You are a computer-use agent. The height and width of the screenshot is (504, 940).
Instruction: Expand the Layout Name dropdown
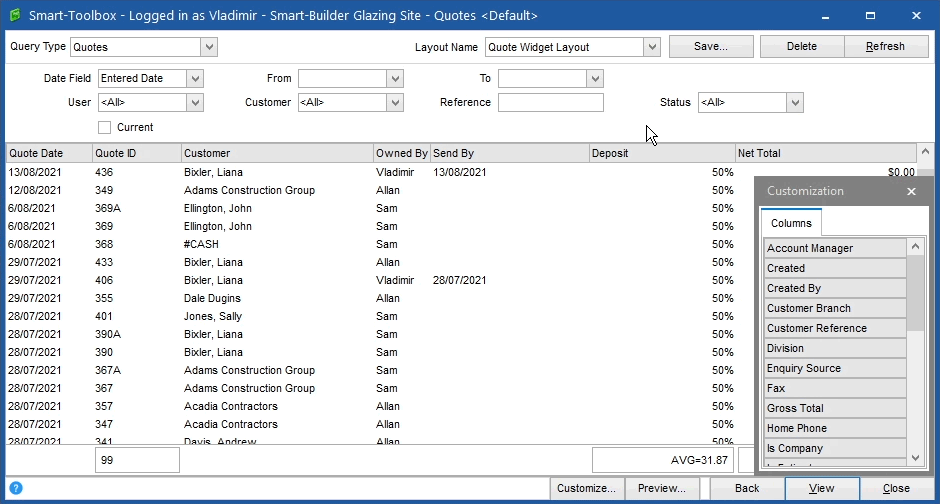[652, 46]
